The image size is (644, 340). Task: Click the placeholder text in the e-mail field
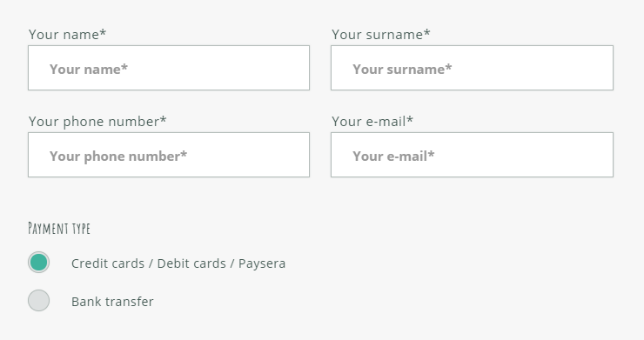(393, 156)
